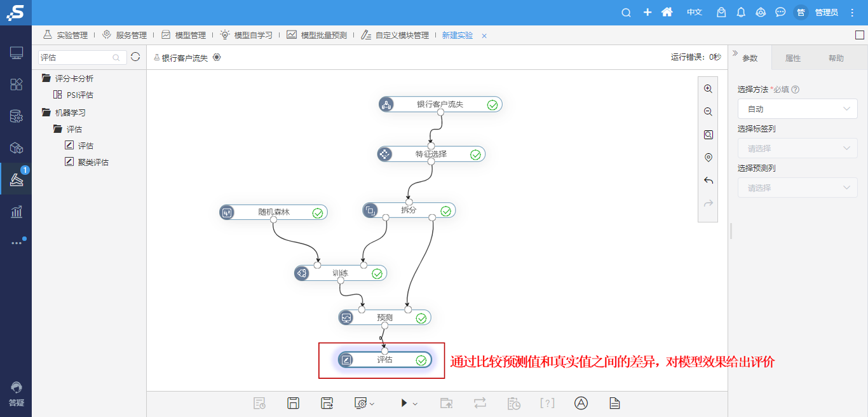Viewport: 868px width, 417px height.
Task: Select the 随机森林 node on canvas
Action: 273,212
